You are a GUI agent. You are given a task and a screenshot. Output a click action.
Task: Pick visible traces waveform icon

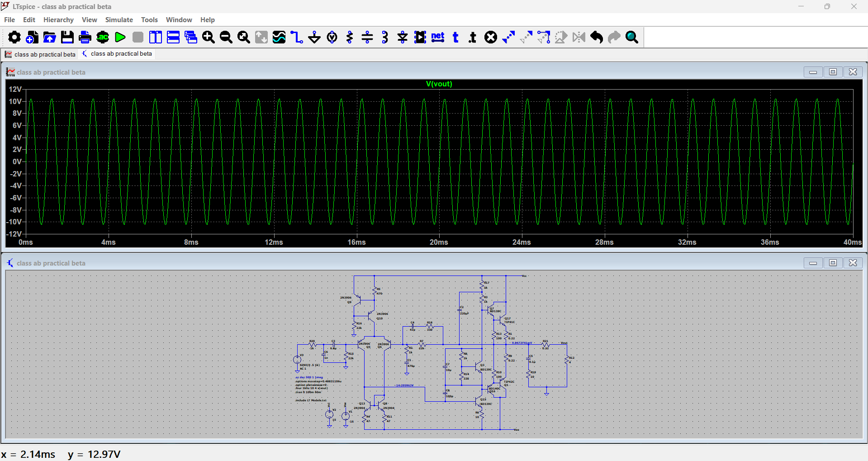point(279,37)
